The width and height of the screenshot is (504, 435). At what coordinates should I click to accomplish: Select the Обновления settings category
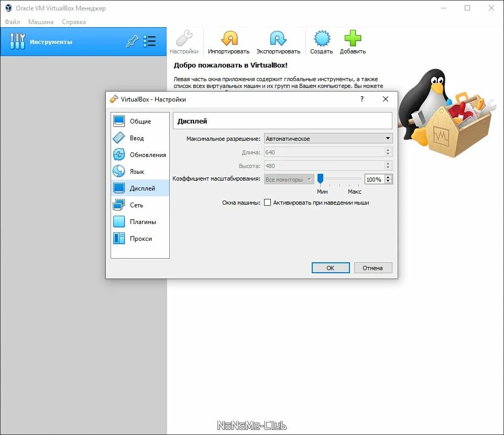[x=140, y=154]
